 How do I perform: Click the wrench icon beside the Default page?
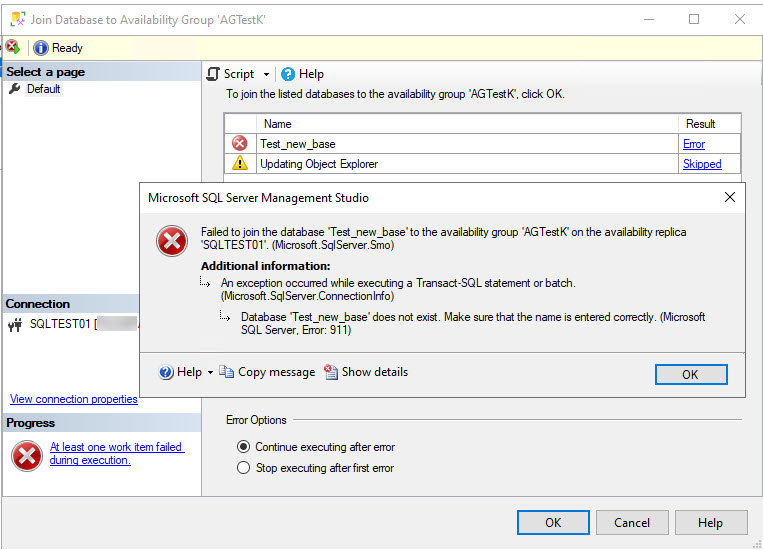click(15, 89)
